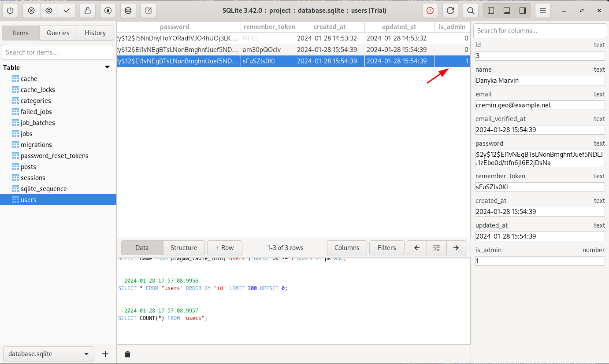This screenshot has width=609, height=364.
Task: Select the jobs table
Action: tap(58, 134)
